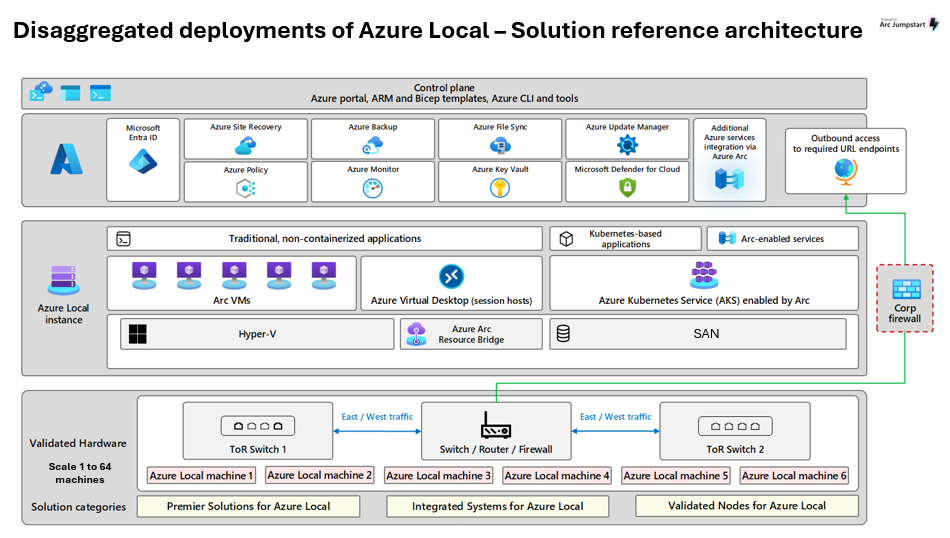Click the Corp firewall icon
The height and width of the screenshot is (538, 950).
click(x=906, y=289)
